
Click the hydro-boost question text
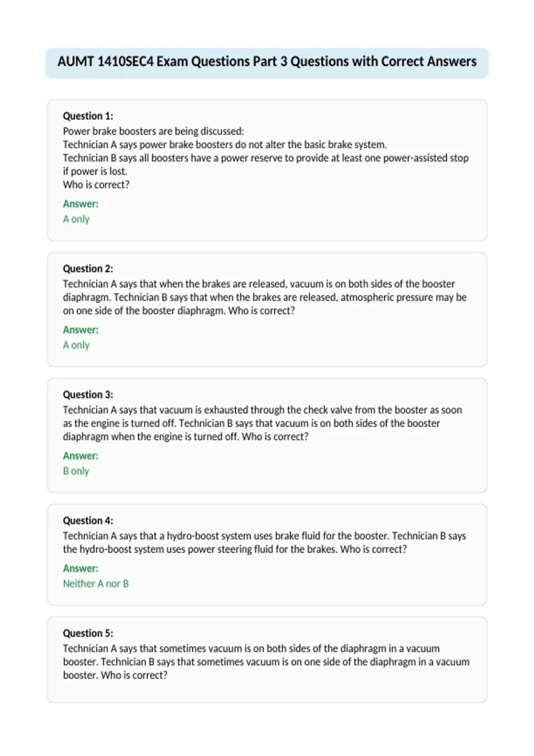pos(264,542)
